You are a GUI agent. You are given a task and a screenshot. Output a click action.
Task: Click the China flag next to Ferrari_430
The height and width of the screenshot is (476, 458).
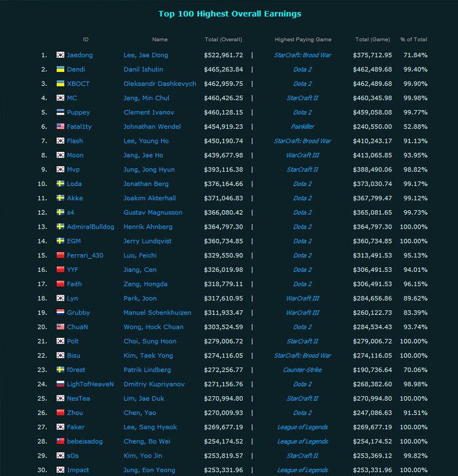click(x=60, y=255)
